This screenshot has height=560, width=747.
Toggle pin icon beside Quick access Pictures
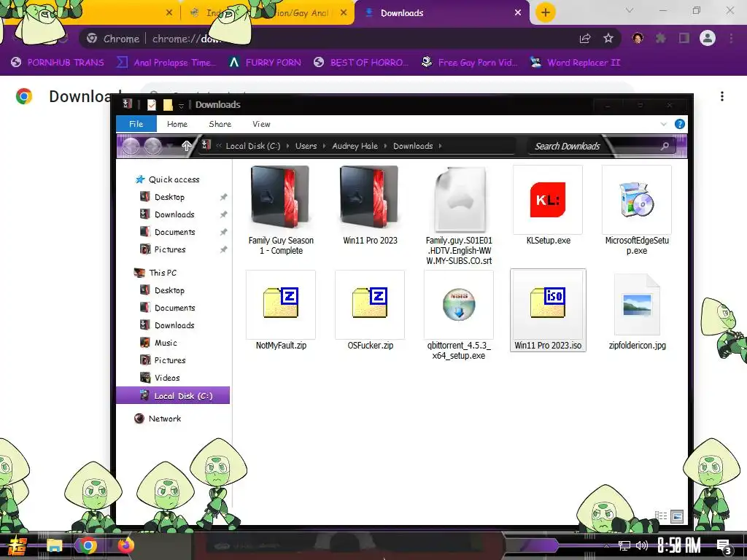point(223,249)
